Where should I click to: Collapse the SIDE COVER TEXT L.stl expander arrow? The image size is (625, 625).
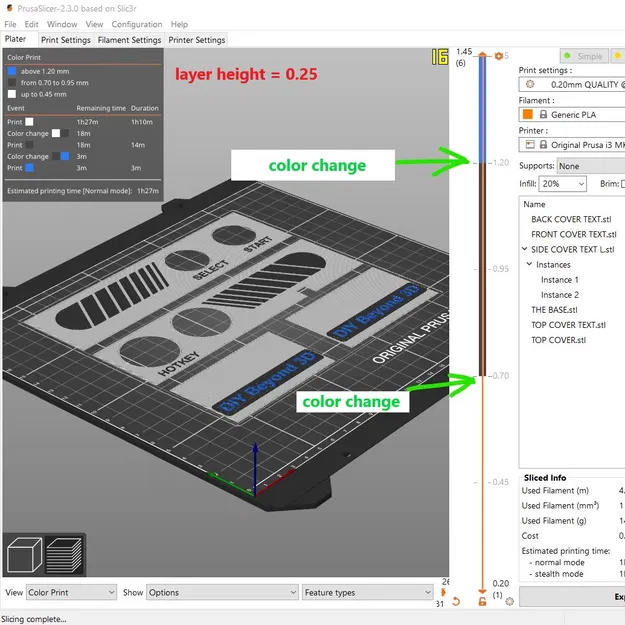click(525, 249)
